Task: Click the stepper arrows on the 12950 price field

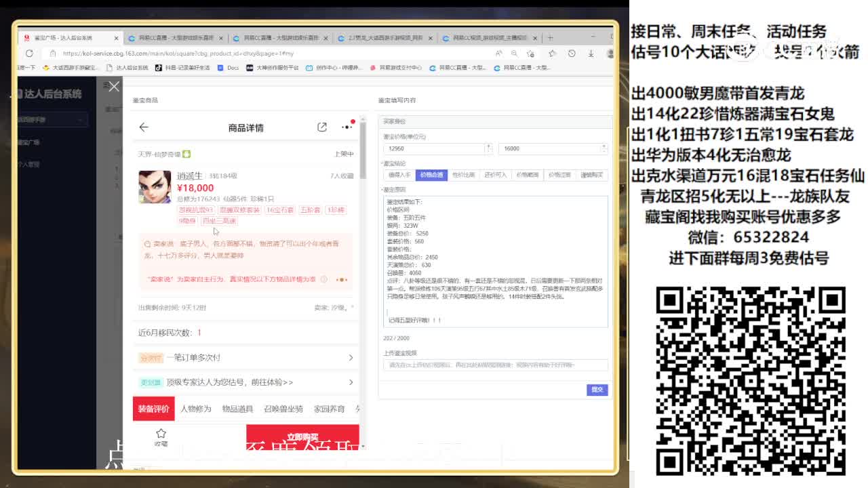Action: pos(488,148)
